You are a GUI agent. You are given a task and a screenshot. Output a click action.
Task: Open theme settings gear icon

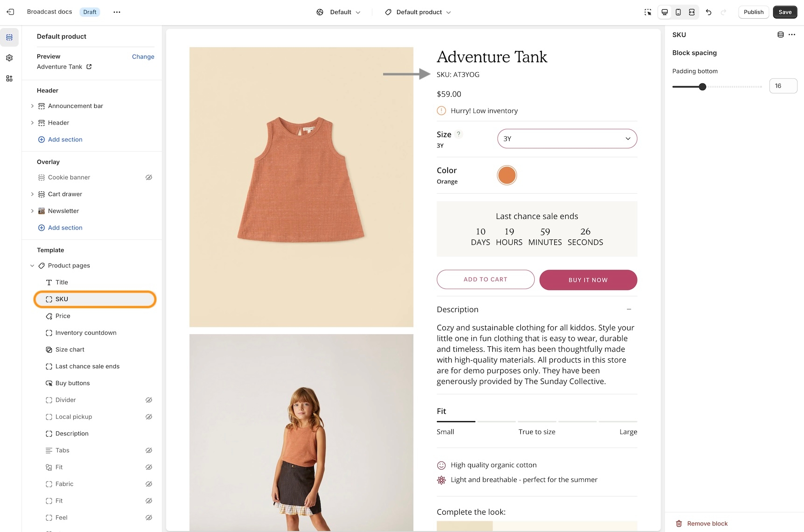(9, 58)
